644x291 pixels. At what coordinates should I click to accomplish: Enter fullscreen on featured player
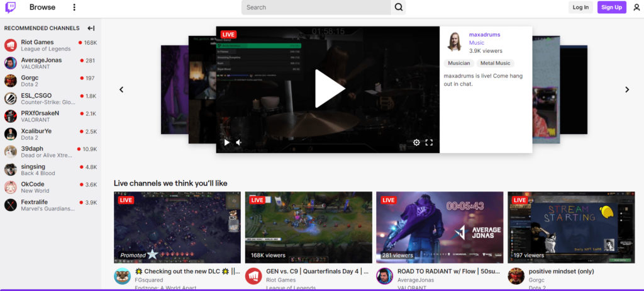(429, 142)
